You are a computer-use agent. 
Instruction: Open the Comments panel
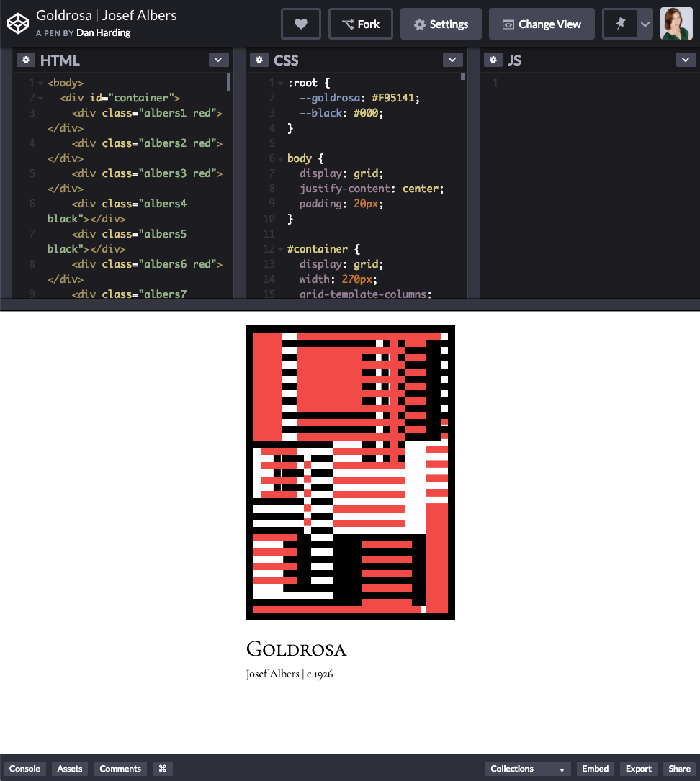(120, 769)
